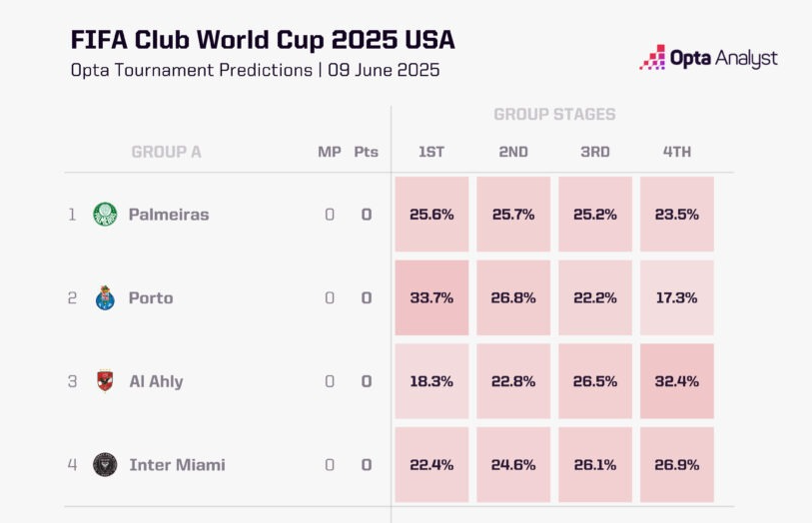Click the Al Ahly club crest icon
Viewport: 812px width, 523px height.
coord(105,380)
